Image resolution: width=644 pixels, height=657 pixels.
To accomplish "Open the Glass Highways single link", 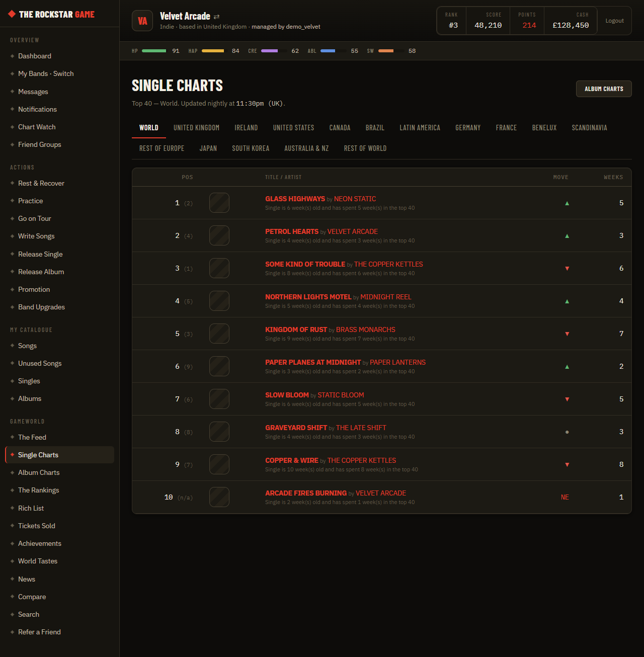I will (295, 199).
